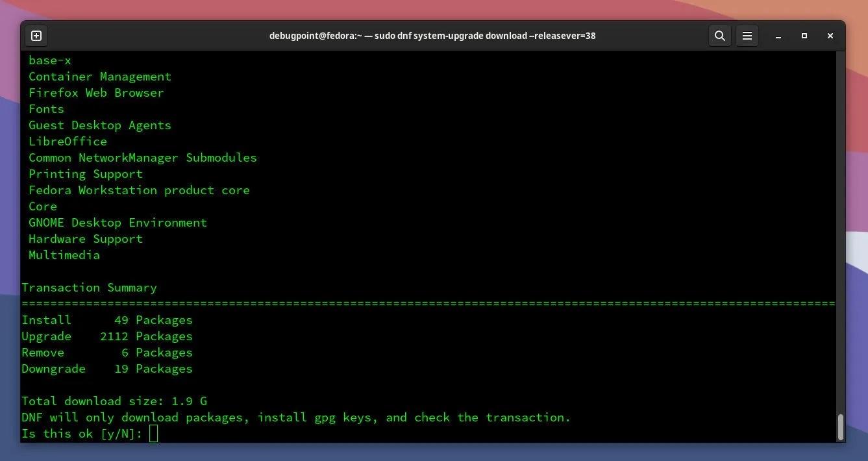868x461 pixels.
Task: Open the hamburger menu
Action: 747,36
